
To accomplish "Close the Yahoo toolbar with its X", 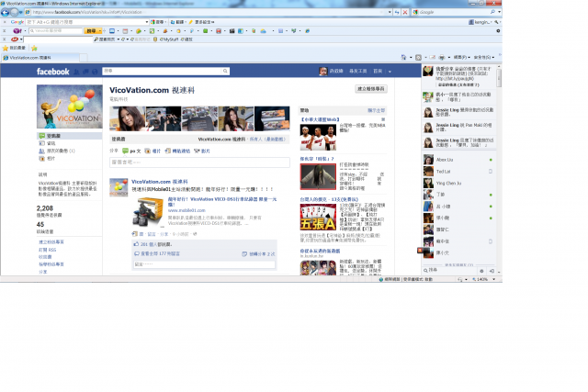I will tap(5, 31).
